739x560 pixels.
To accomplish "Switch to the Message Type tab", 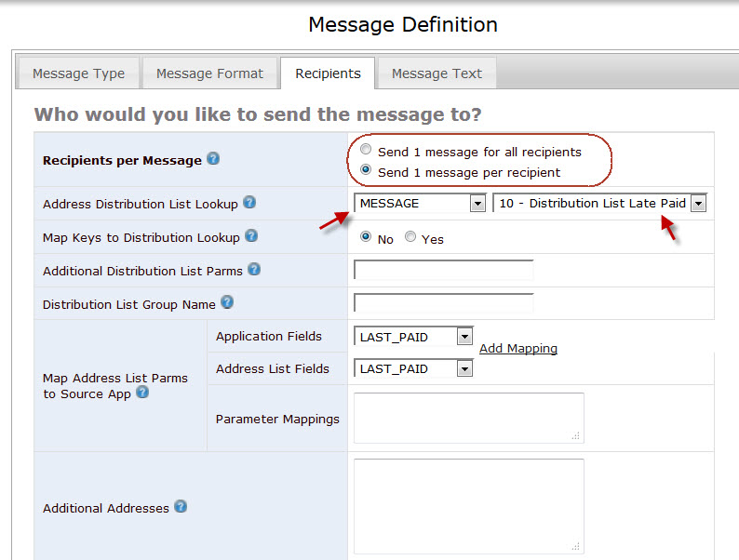I will tap(79, 73).
